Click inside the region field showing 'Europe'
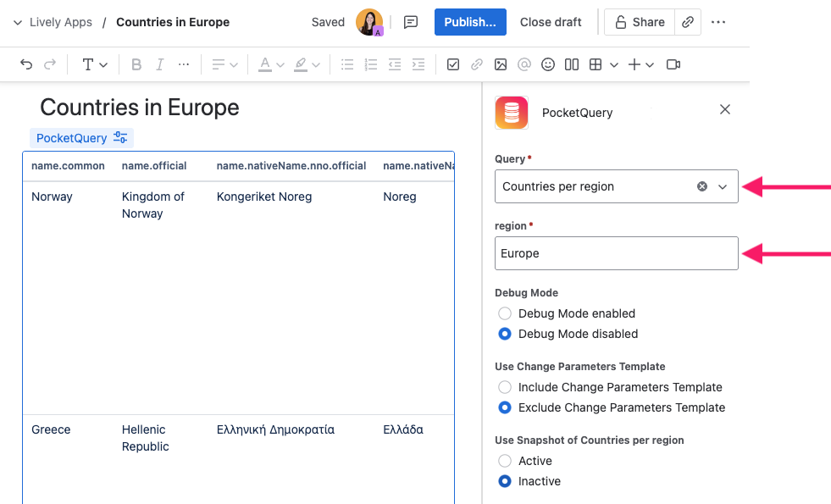Screen dimensions: 831x504 coord(616,253)
